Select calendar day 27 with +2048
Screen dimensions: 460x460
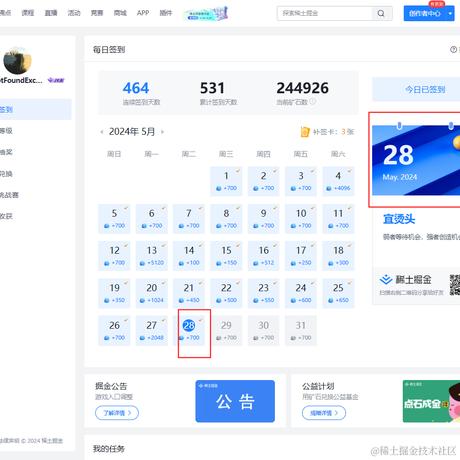(152, 331)
